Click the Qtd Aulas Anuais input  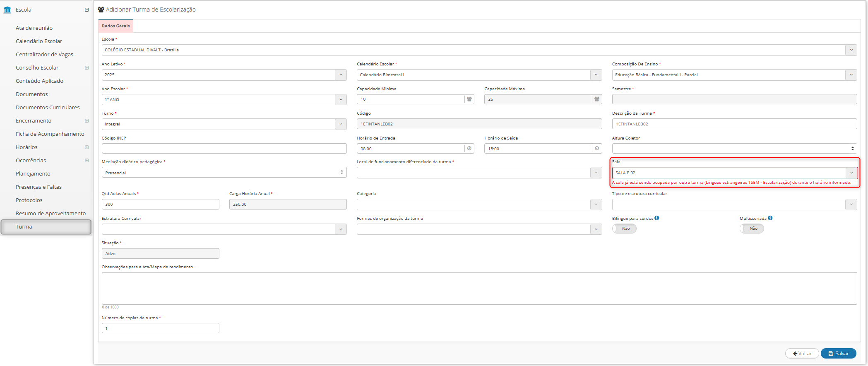coord(161,204)
